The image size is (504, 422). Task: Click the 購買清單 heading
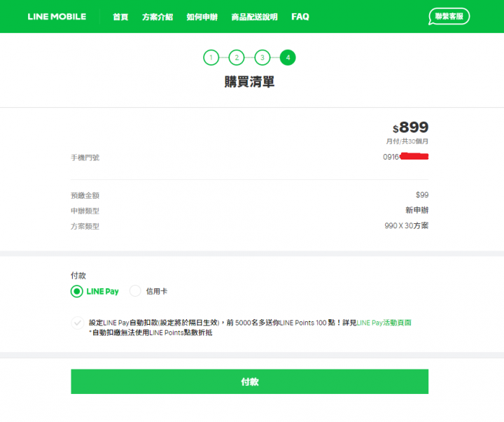click(249, 82)
